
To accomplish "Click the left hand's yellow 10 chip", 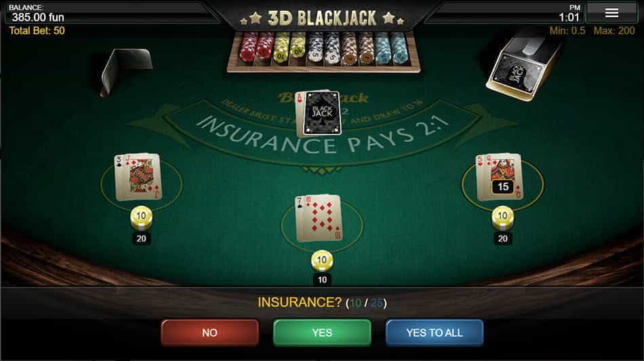I will 141,218.
